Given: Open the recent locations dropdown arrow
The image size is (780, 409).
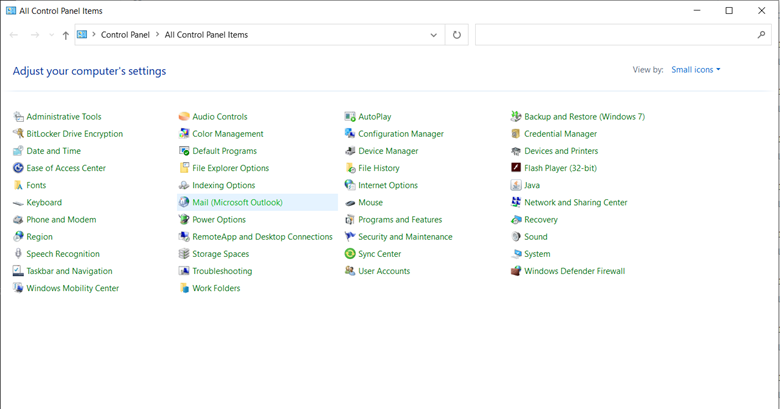Looking at the screenshot, I should point(51,35).
